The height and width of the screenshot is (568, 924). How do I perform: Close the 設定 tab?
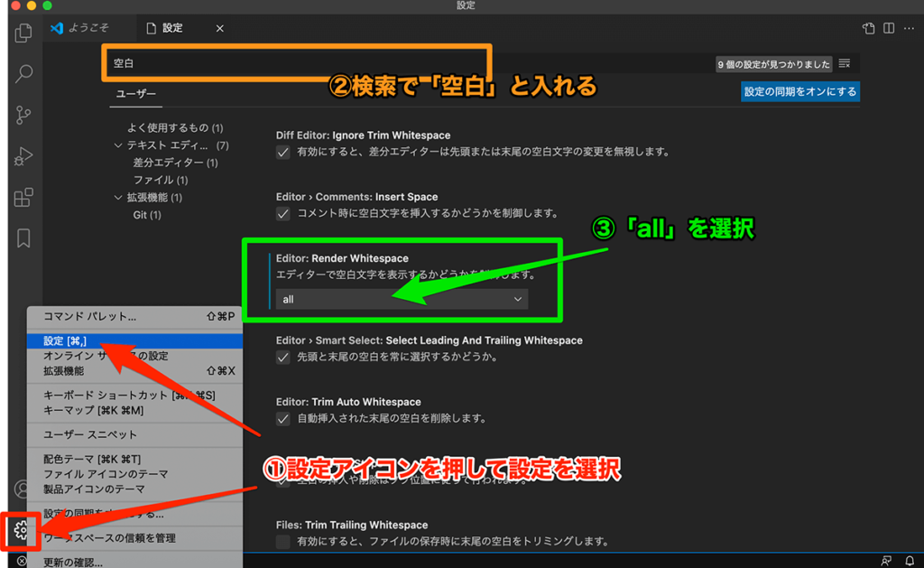click(220, 28)
